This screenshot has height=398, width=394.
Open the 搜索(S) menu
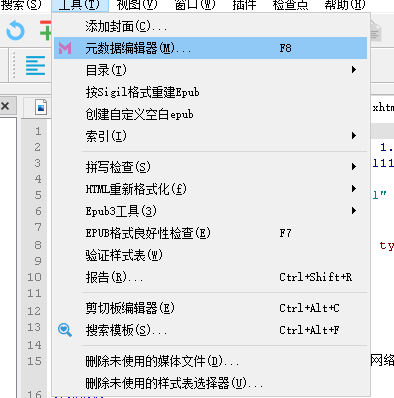coord(21,5)
